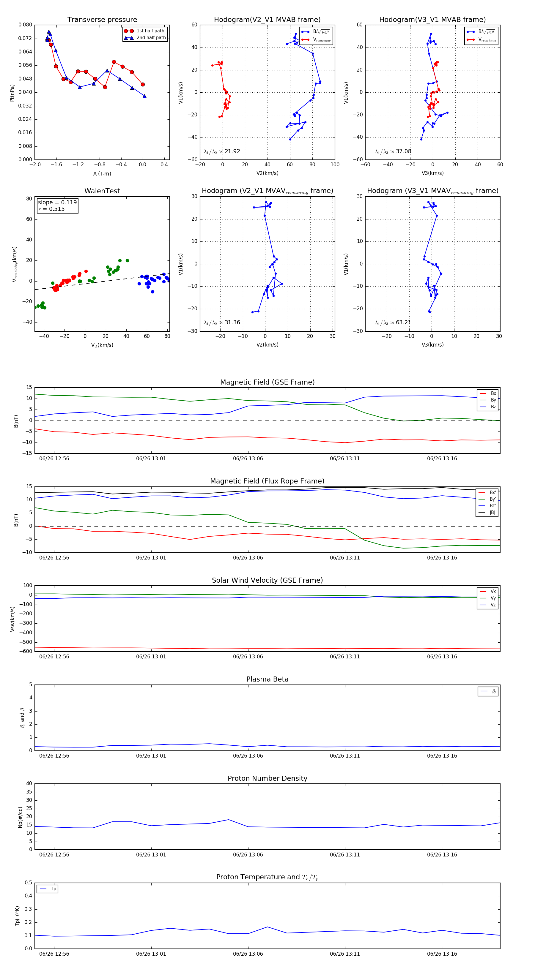Click the 'Plasma Beta' title
The image size is (535, 980).
[x=267, y=679]
